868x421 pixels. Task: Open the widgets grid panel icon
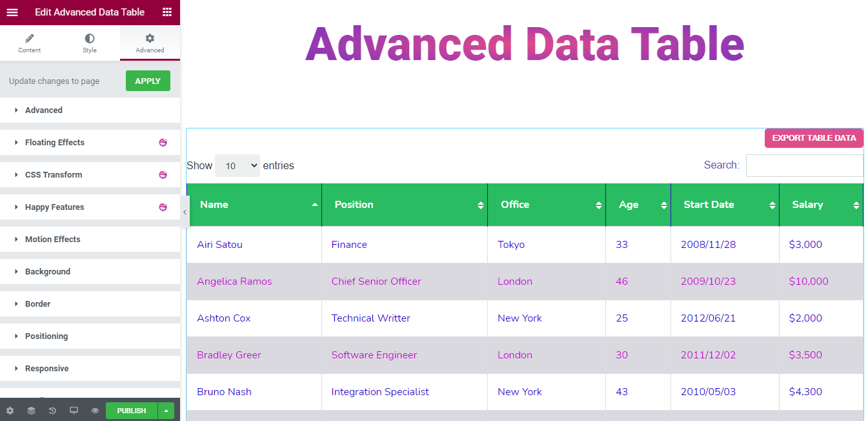tap(167, 12)
